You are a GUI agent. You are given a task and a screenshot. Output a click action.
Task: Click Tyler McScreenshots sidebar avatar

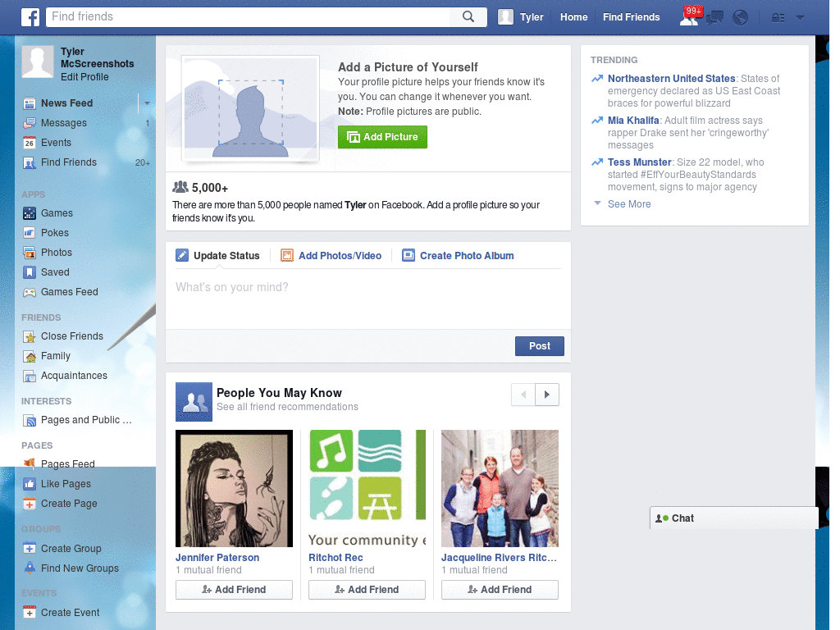pyautogui.click(x=38, y=62)
